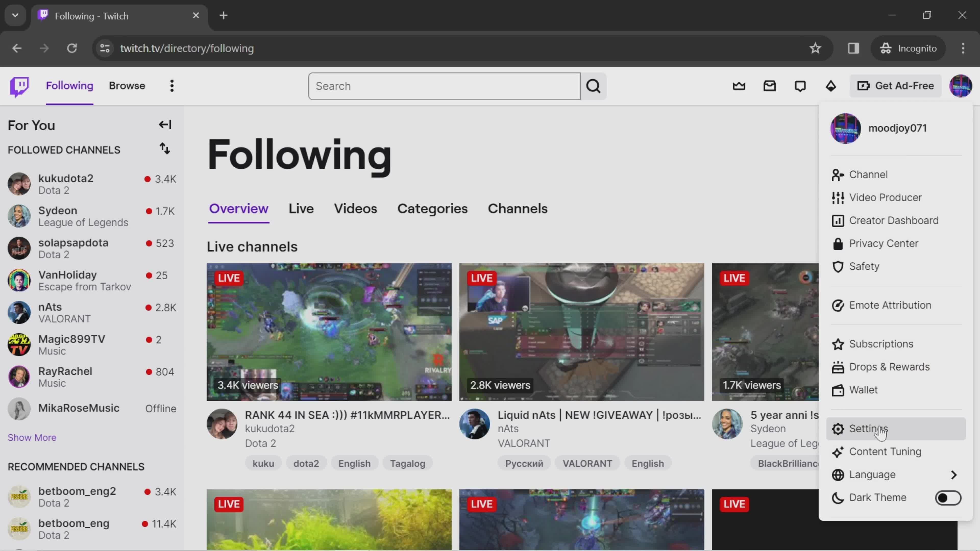Viewport: 980px width, 551px height.
Task: Open nAts VALORANT stream thumbnail
Action: coord(582,332)
